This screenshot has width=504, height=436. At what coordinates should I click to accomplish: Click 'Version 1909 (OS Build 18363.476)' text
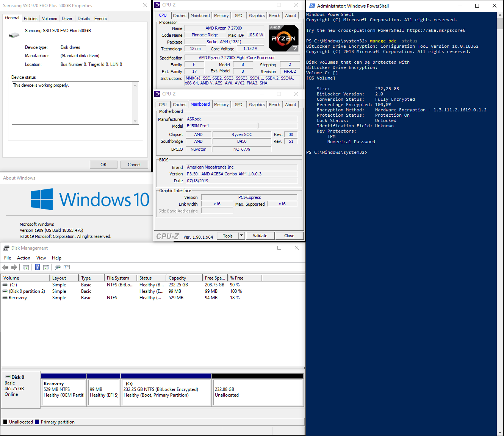pyautogui.click(x=52, y=230)
